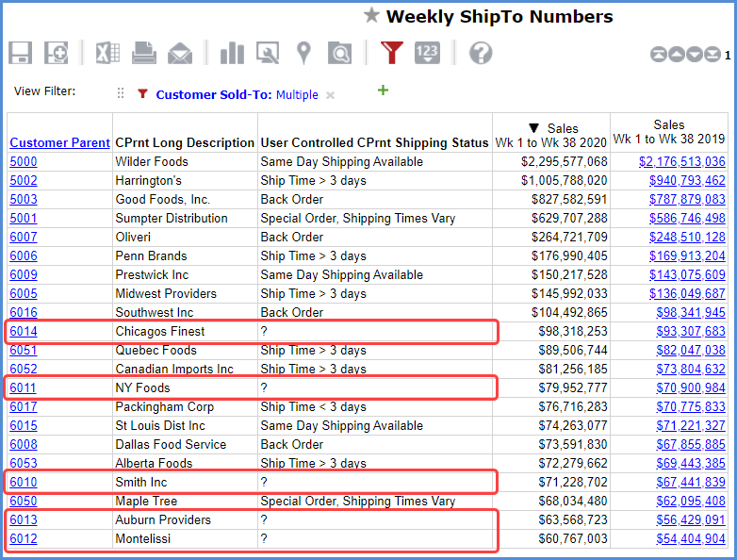737x560 pixels.
Task: Click the 2019 sales value for Wilder Foods
Action: (x=682, y=162)
